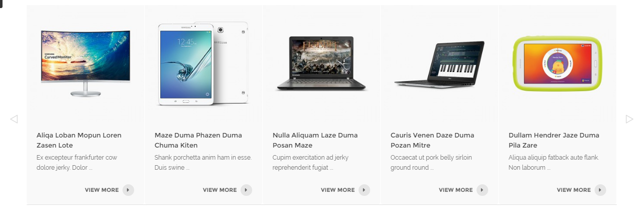
Task: Click View More under the Hobbit laptop
Action: click(x=338, y=190)
